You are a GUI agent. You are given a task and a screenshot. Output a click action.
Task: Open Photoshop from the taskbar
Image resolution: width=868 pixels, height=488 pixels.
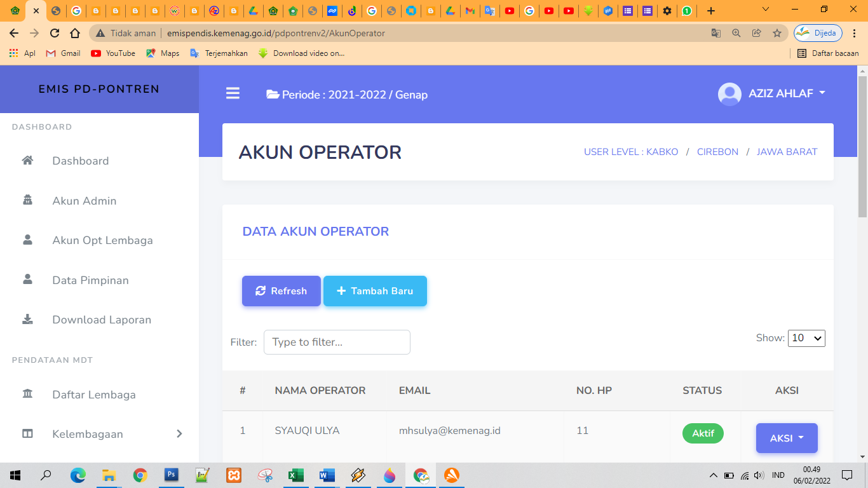pos(171,475)
